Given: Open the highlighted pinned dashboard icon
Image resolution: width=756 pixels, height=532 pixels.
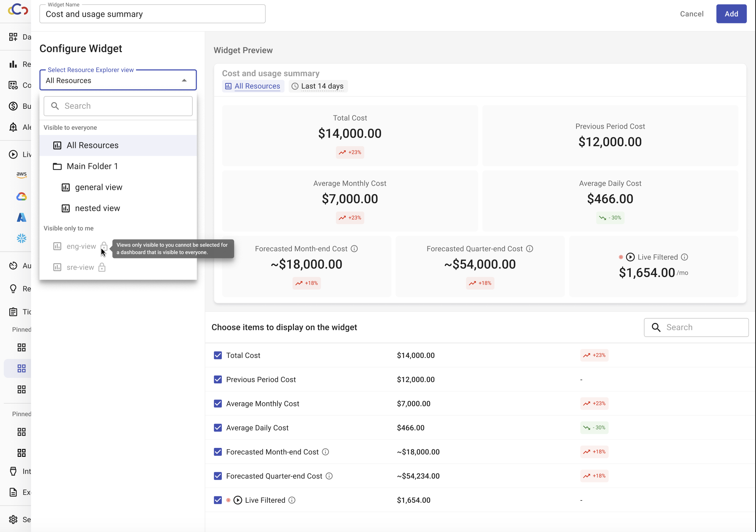Looking at the screenshot, I should 22,369.
